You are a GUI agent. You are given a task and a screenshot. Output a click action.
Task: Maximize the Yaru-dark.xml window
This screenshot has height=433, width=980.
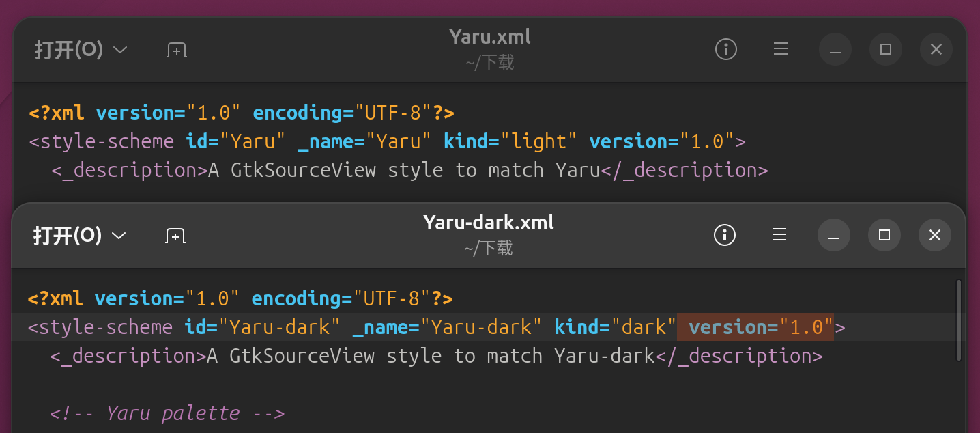point(884,235)
